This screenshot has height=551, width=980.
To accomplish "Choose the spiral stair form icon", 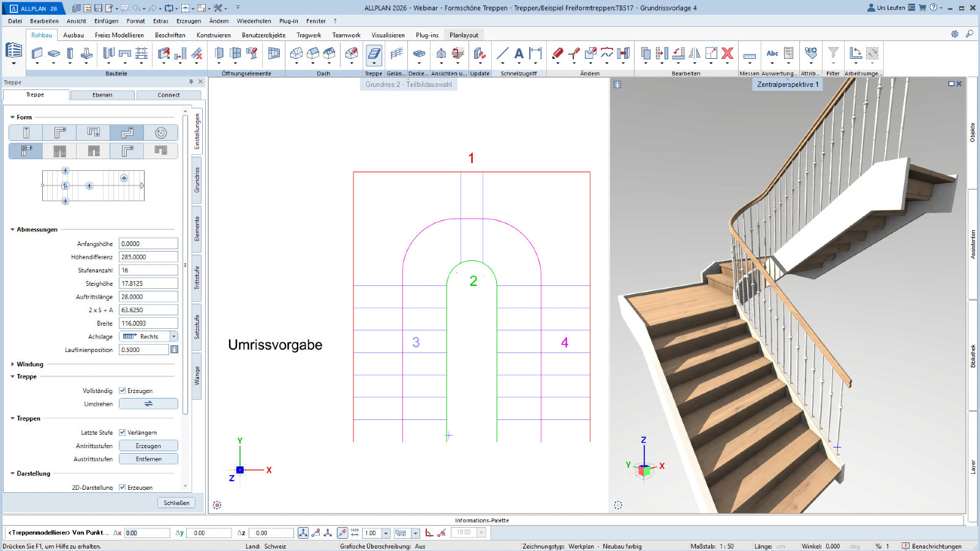I will tap(160, 133).
